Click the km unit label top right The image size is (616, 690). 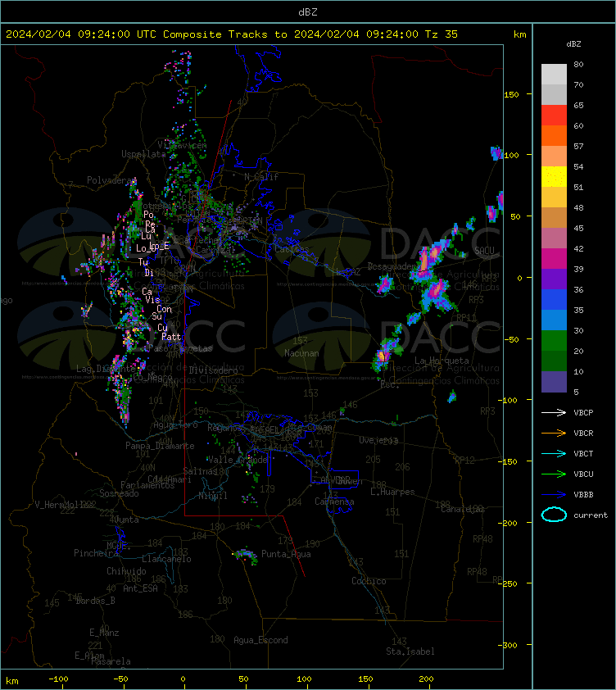pyautogui.click(x=519, y=34)
